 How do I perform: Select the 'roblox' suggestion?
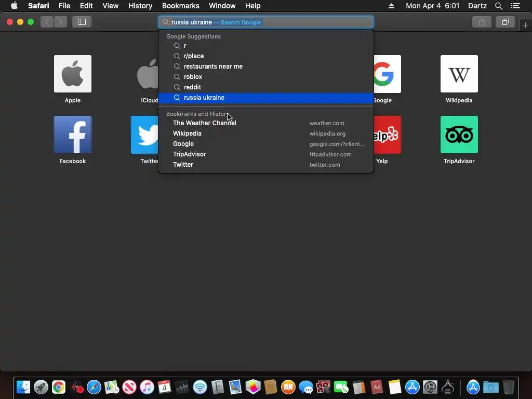coord(266,77)
